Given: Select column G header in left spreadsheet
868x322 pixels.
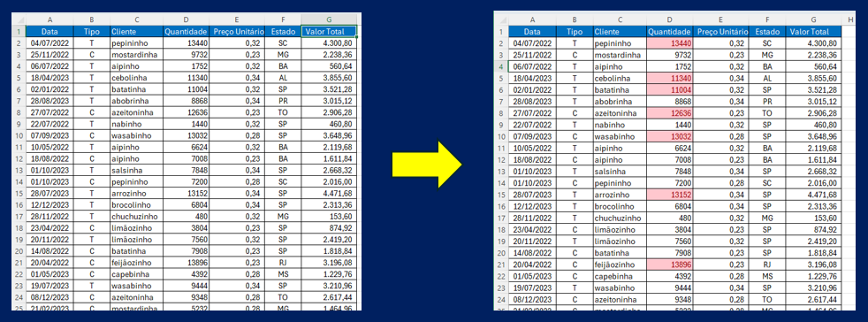Looking at the screenshot, I should click(329, 19).
